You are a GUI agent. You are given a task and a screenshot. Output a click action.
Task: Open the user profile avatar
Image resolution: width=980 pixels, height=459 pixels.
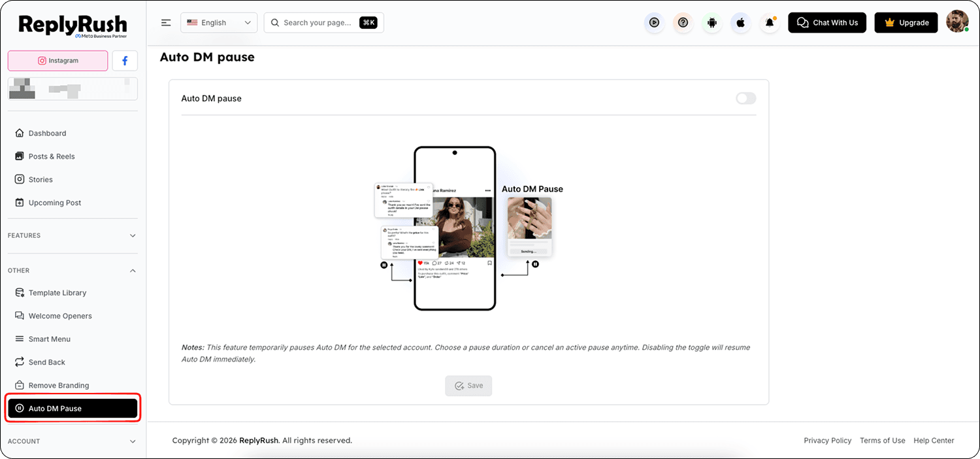coord(957,22)
